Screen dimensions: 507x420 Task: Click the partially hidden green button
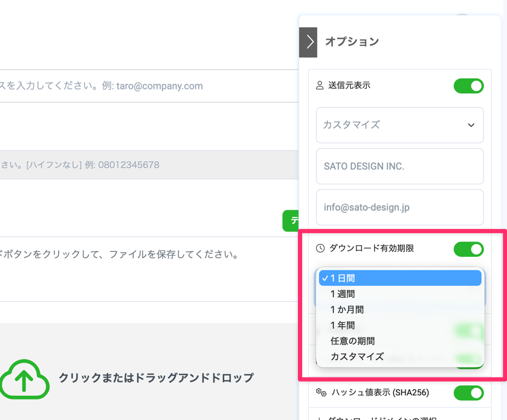[x=290, y=221]
